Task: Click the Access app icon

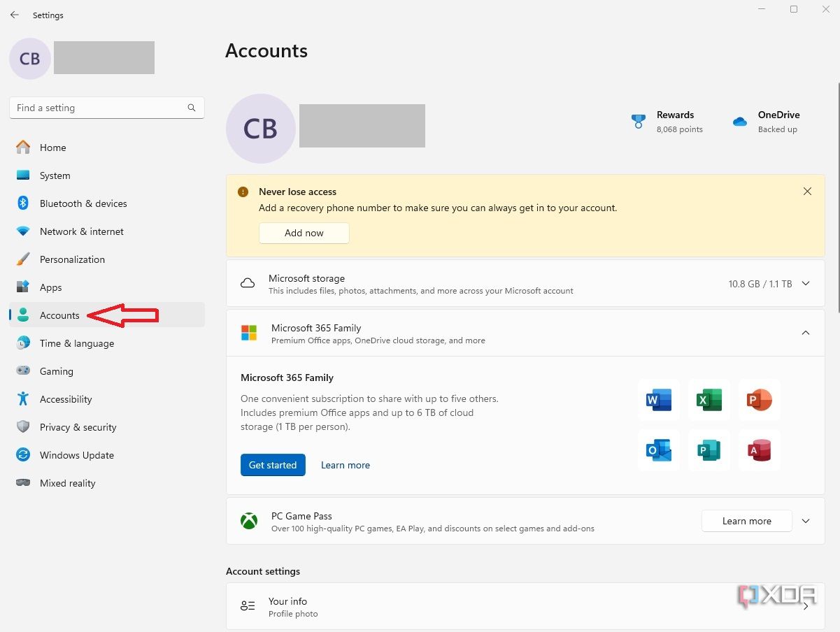Action: (759, 450)
